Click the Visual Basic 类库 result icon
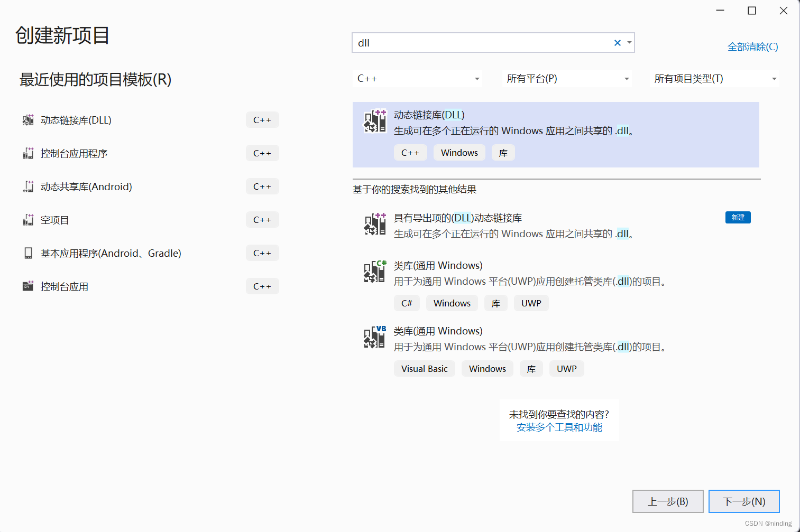Viewport: 800px width, 532px height. coord(374,338)
